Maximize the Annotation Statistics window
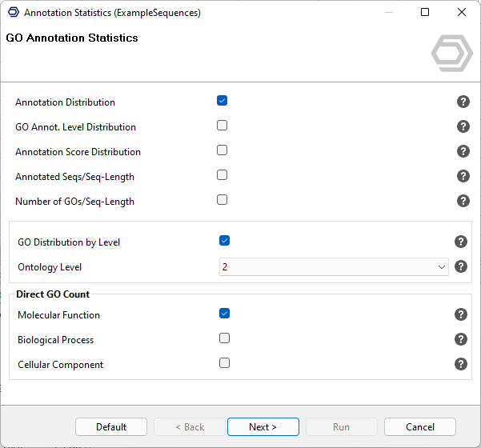This screenshot has height=448, width=481. coord(425,12)
